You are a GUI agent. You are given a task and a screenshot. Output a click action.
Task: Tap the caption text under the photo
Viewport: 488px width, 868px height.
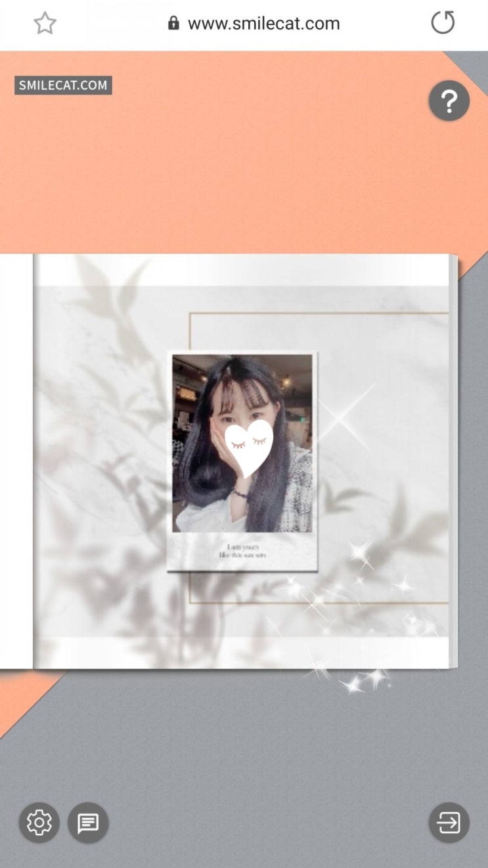pos(243,551)
